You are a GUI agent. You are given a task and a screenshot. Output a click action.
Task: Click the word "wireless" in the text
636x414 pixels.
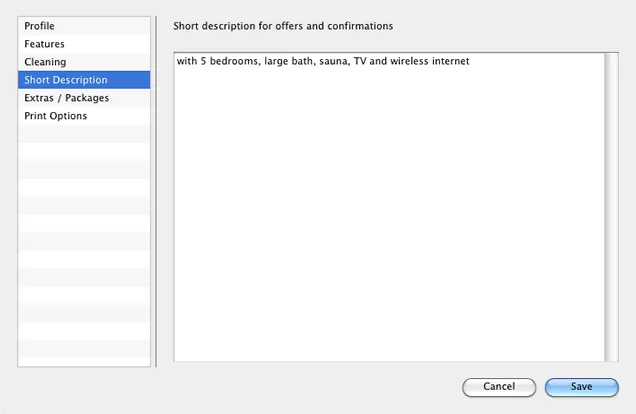pos(409,61)
